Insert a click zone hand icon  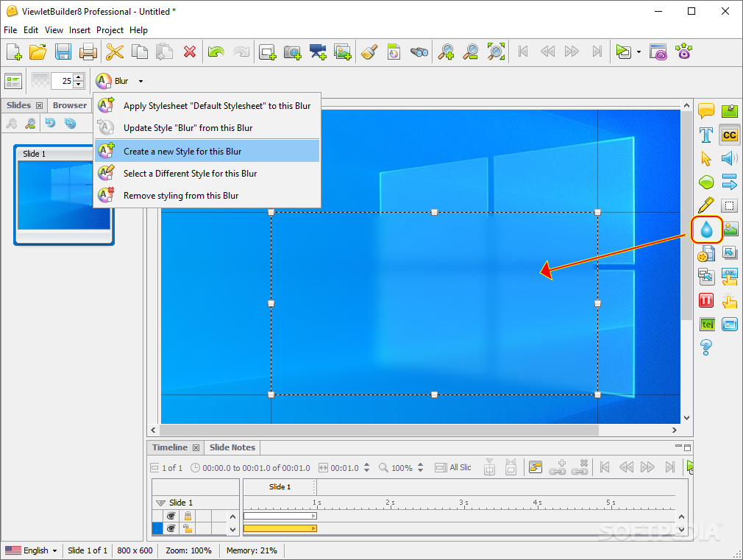coord(730,300)
